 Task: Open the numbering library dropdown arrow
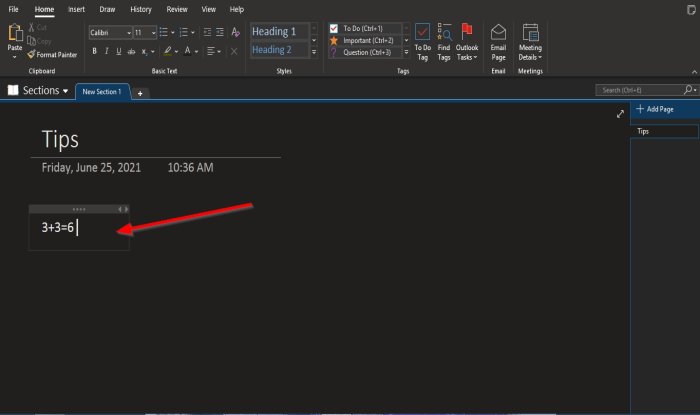[193, 33]
